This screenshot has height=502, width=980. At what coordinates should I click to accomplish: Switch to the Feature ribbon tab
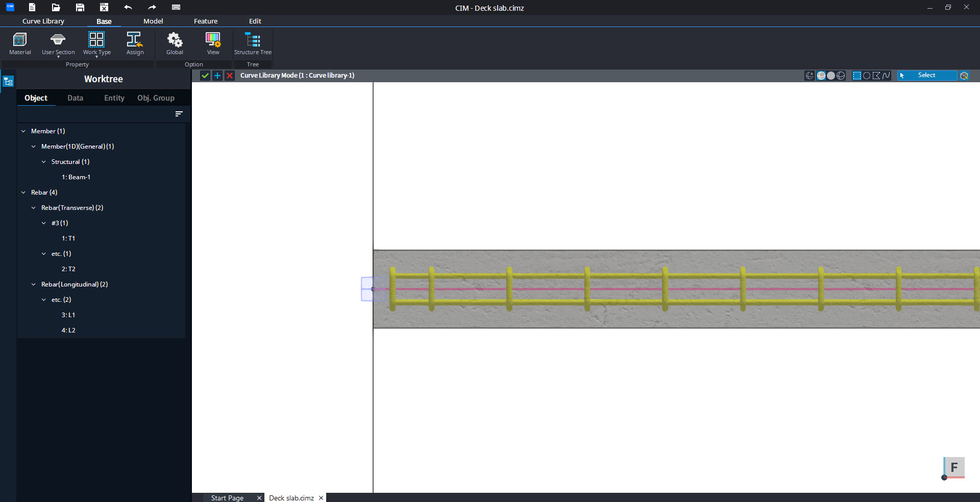(206, 21)
